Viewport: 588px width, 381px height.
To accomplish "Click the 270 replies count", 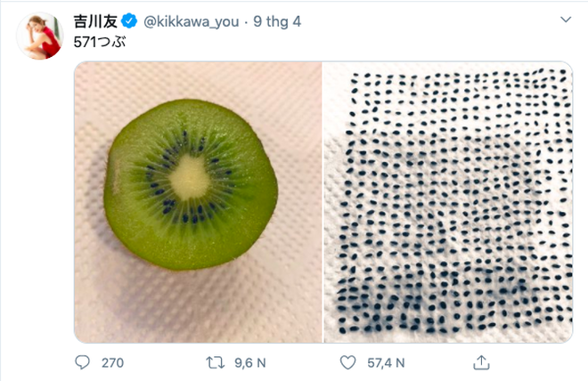I will click(x=113, y=362).
